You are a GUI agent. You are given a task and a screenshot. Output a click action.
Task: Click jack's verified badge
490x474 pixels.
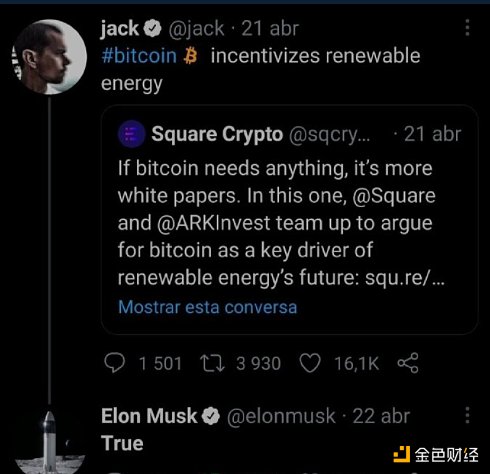(153, 28)
